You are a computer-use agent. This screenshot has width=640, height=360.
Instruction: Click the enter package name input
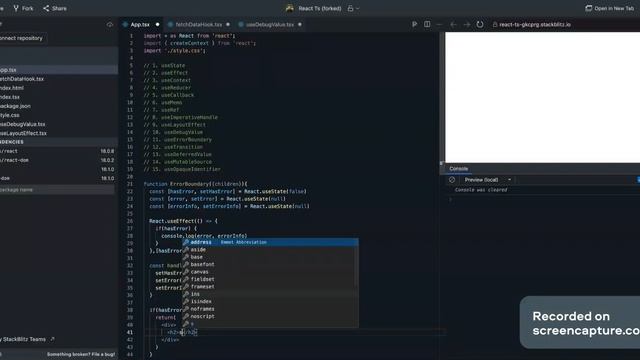coord(57,190)
